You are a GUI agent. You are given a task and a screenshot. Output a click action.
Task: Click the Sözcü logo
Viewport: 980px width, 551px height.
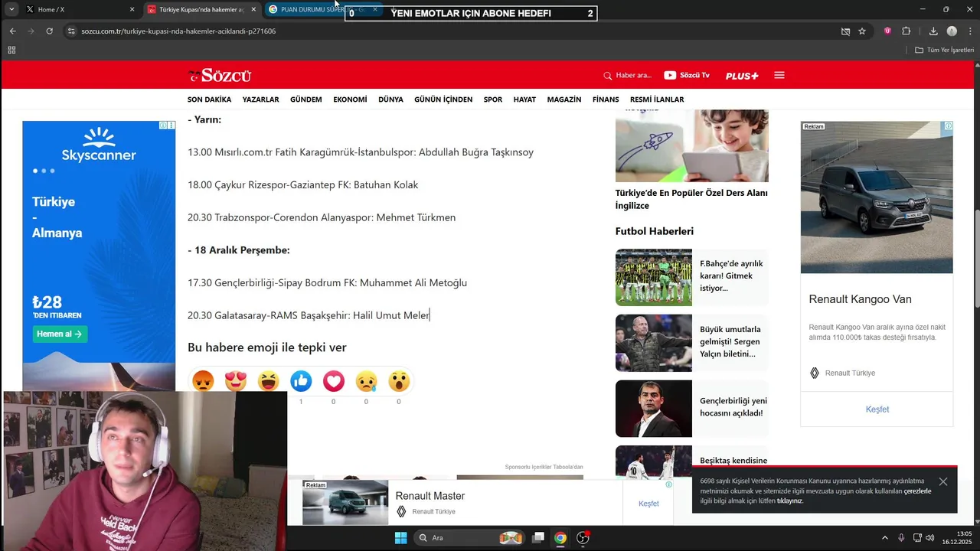pyautogui.click(x=220, y=75)
